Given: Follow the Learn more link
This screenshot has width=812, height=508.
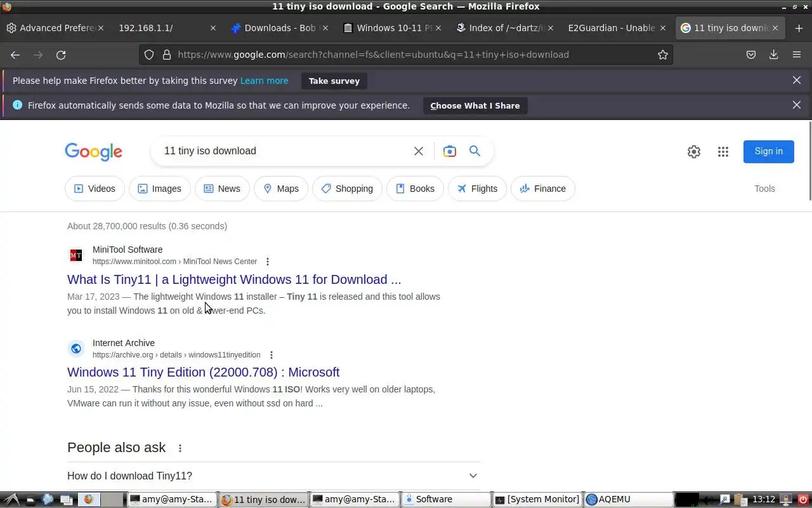Looking at the screenshot, I should click(x=264, y=81).
